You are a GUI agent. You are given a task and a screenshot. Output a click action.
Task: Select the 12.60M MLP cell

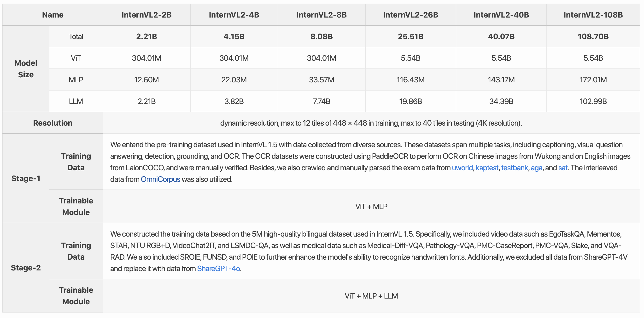coord(146,80)
